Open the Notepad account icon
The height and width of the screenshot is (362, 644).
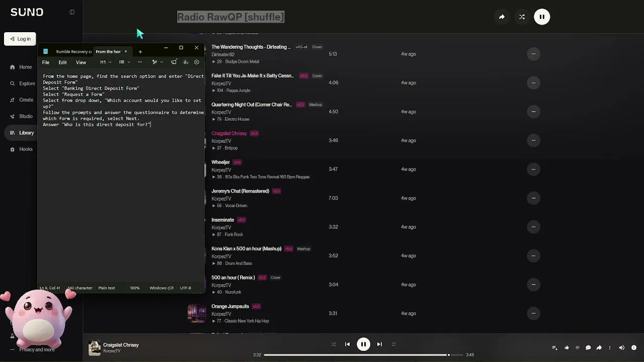pyautogui.click(x=186, y=62)
